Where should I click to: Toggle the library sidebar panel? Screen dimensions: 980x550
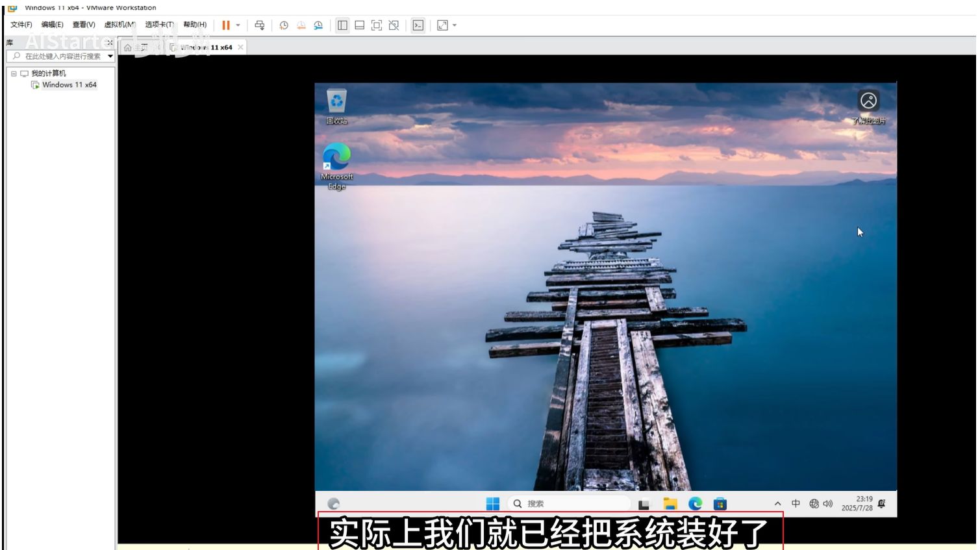click(x=342, y=25)
